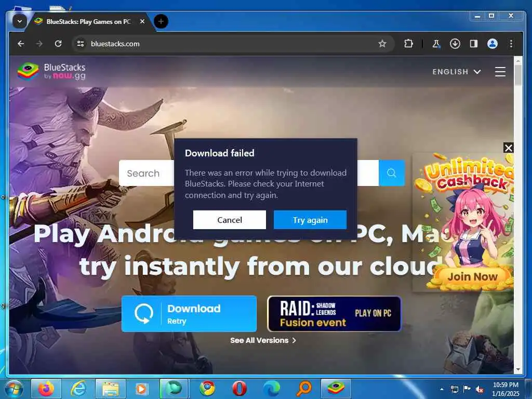Expand the tab search dropdown arrow
532x399 pixels.
(20, 22)
